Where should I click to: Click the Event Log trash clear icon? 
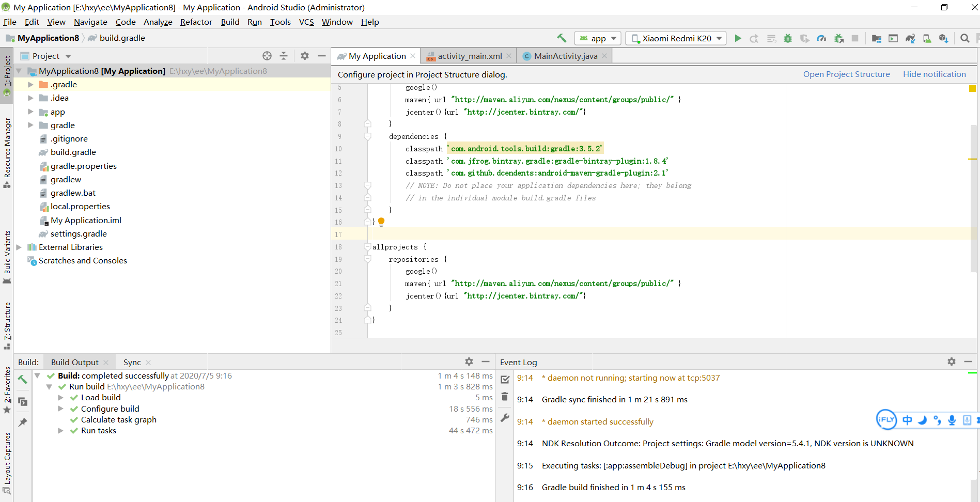(505, 397)
